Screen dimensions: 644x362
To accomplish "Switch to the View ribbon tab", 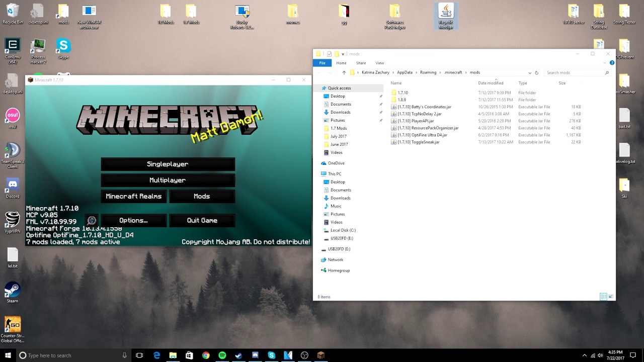I will (380, 63).
